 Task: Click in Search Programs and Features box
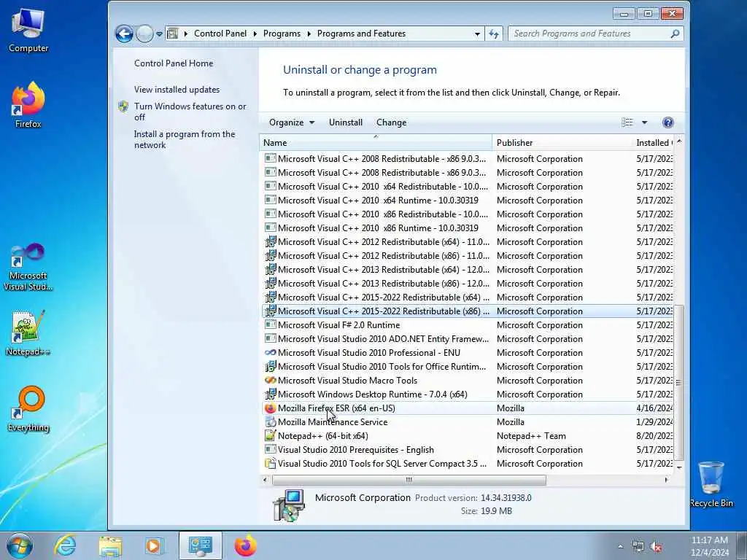[589, 34]
